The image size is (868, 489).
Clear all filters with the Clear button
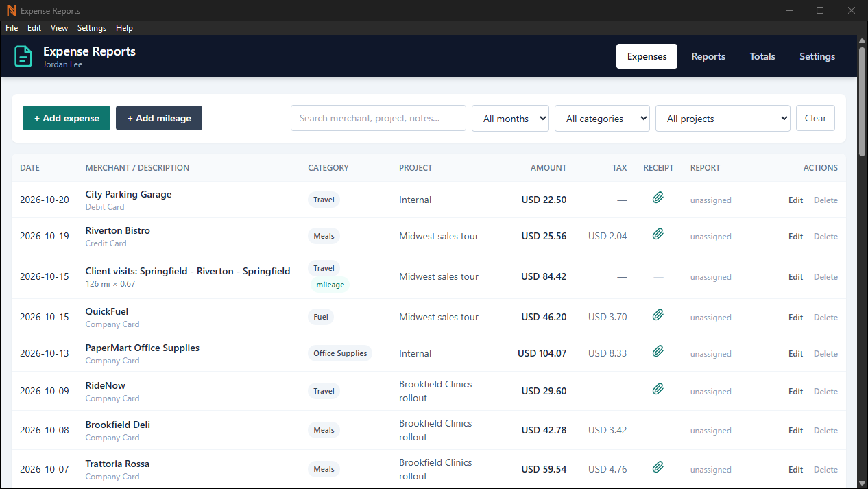pos(815,118)
